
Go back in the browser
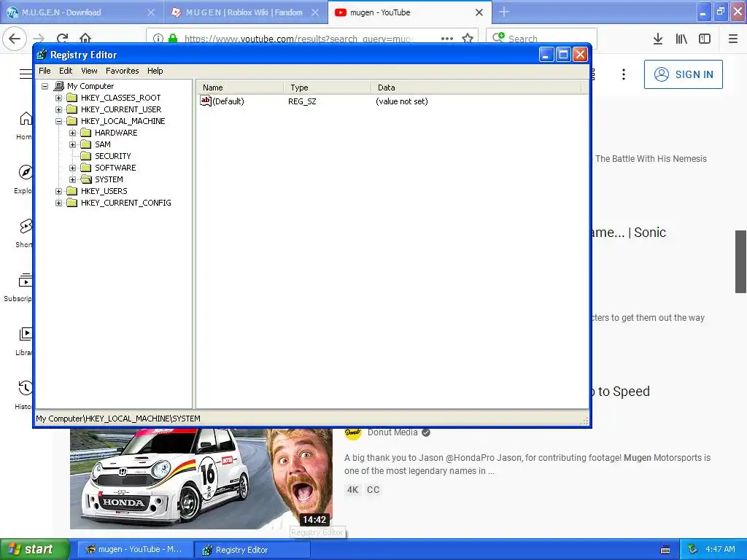click(15, 39)
